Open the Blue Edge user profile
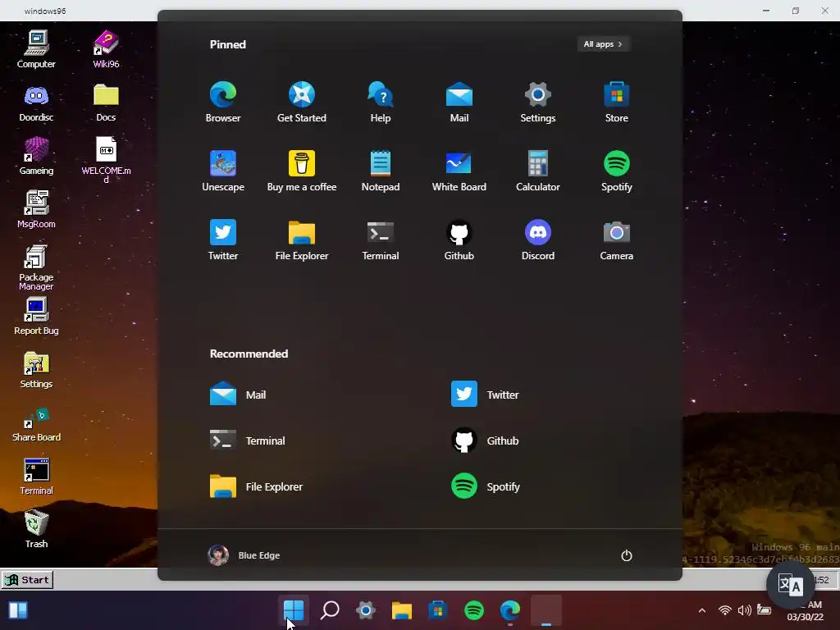The width and height of the screenshot is (840, 630). pyautogui.click(x=244, y=555)
